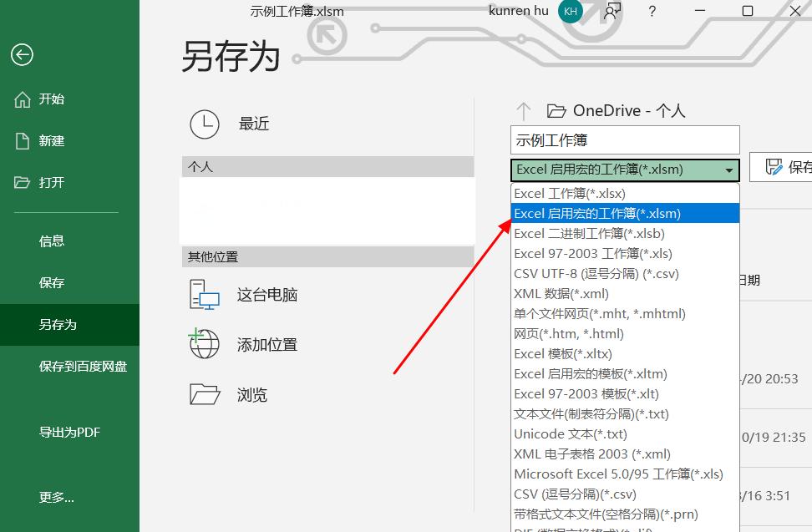Click the feedback person icon
The height and width of the screenshot is (532, 812).
click(612, 11)
